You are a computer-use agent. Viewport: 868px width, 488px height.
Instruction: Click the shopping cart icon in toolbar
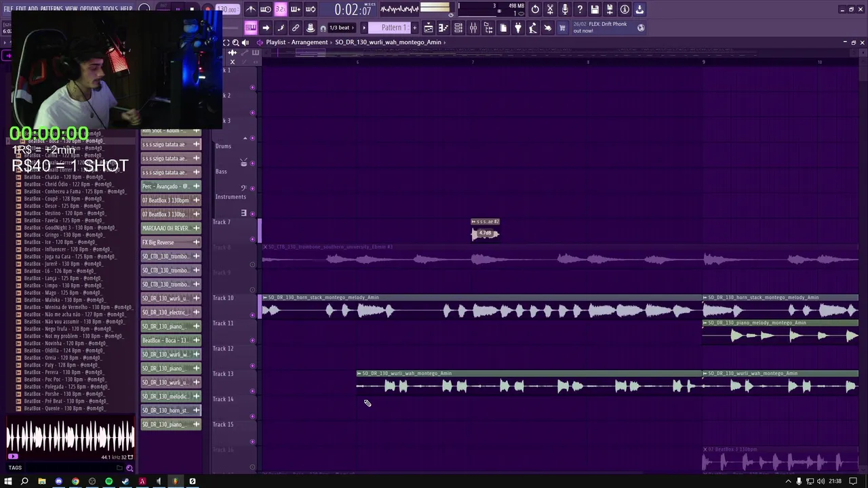(x=562, y=28)
